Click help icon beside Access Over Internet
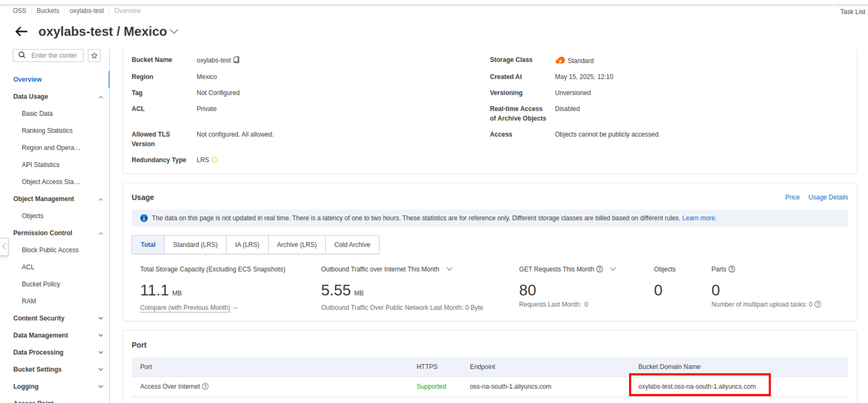The image size is (868, 403). [205, 386]
